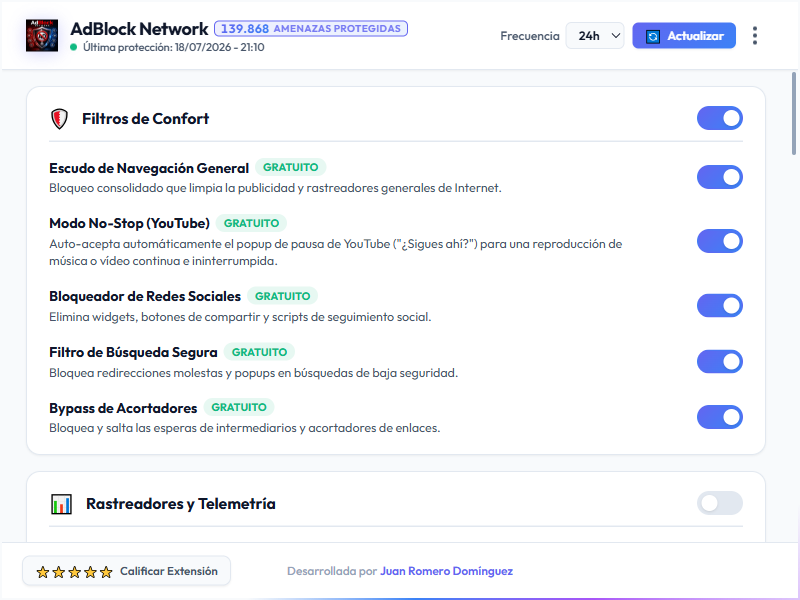Screen dimensions: 800x600
Task: Click the Última protección date text
Action: [173, 47]
